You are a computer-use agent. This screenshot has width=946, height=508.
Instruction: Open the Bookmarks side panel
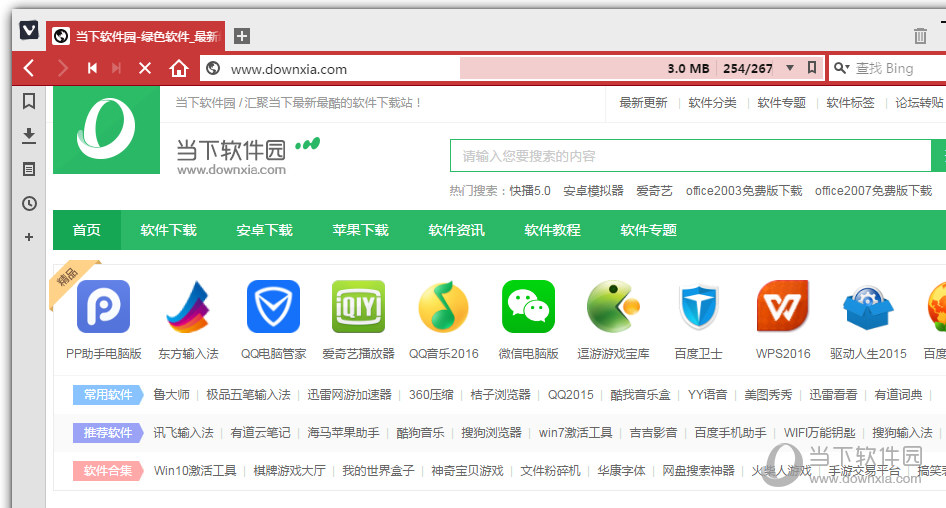click(29, 101)
